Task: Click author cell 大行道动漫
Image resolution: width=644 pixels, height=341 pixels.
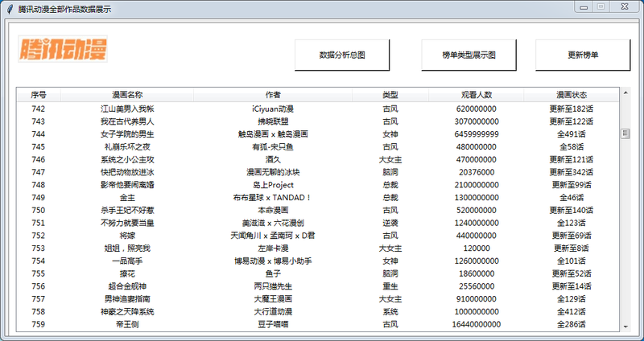Action: tap(273, 312)
